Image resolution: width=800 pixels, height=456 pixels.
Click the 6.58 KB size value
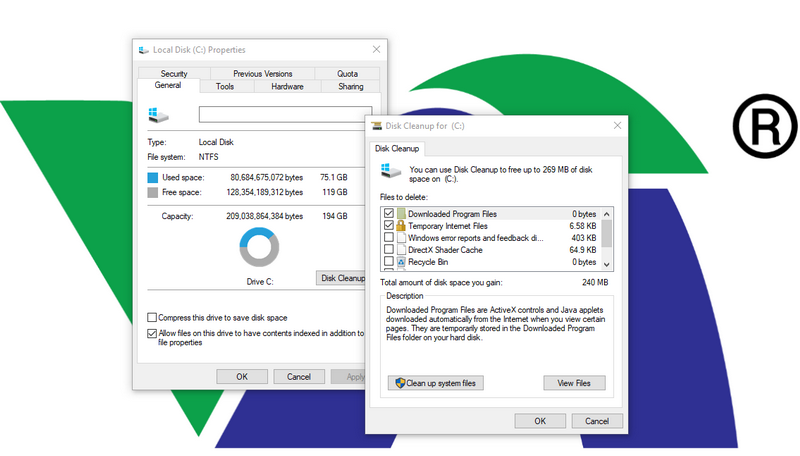[x=583, y=226]
